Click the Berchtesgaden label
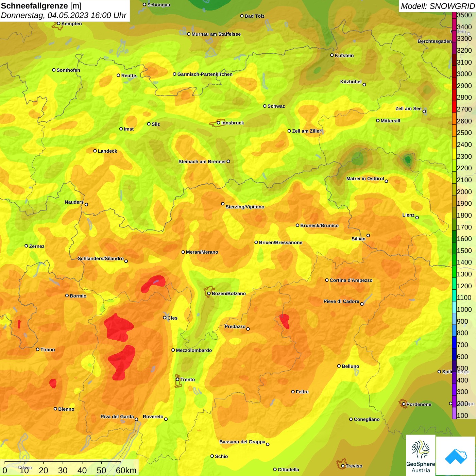The height and width of the screenshot is (476, 476). [435, 41]
